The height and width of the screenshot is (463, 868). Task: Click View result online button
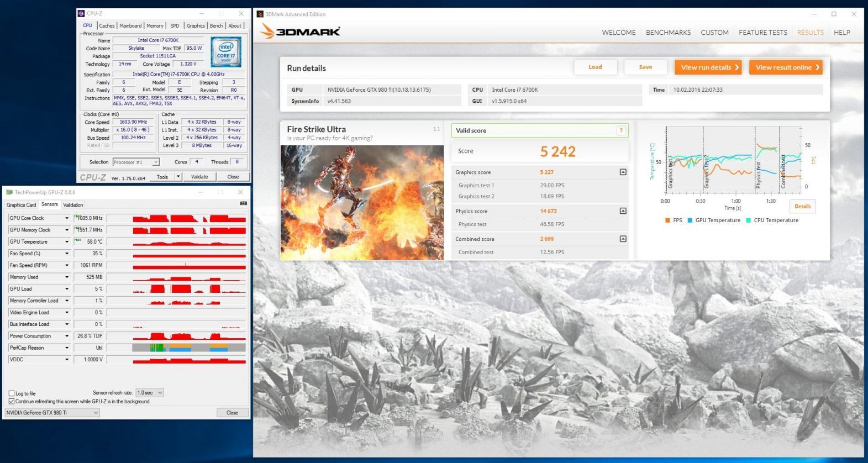[786, 67]
